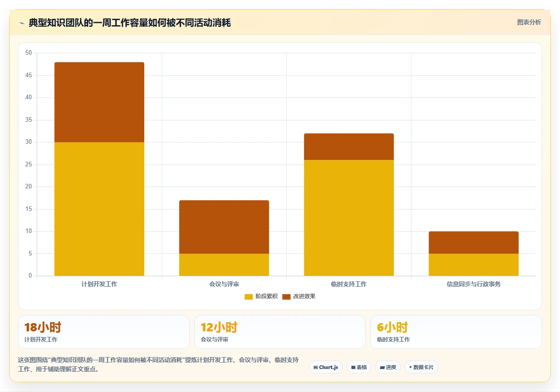Screen dimensions: 560x392
Task: Click the 25 tick on the y-axis
Action: click(x=28, y=165)
